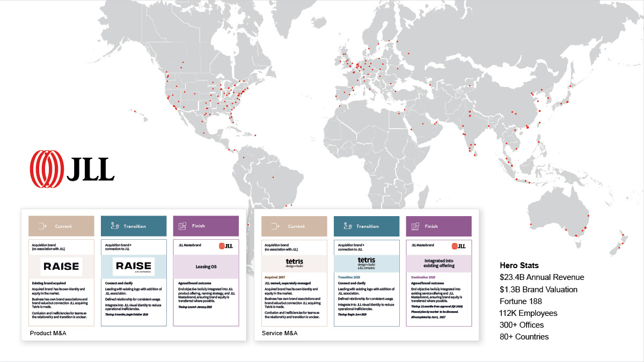Select tetris 'a JLL company' logo in Transition card
The height and width of the screenshot is (362, 644).
click(366, 263)
